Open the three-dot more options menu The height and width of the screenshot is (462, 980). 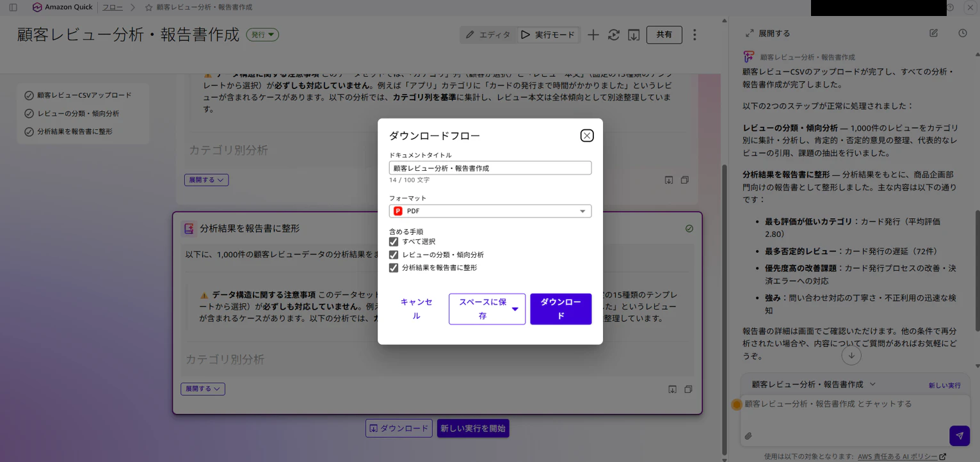pyautogui.click(x=695, y=35)
